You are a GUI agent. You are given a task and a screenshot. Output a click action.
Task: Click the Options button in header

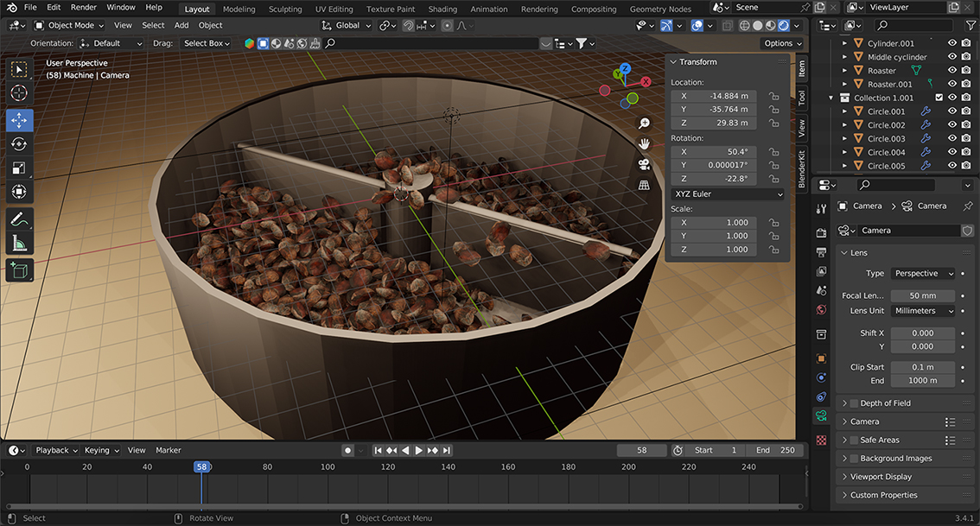coord(782,43)
